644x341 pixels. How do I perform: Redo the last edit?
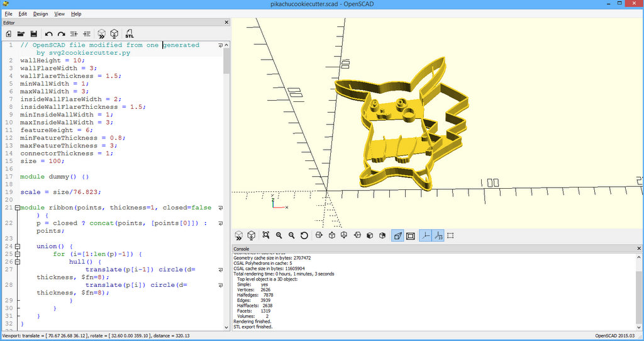(61, 34)
